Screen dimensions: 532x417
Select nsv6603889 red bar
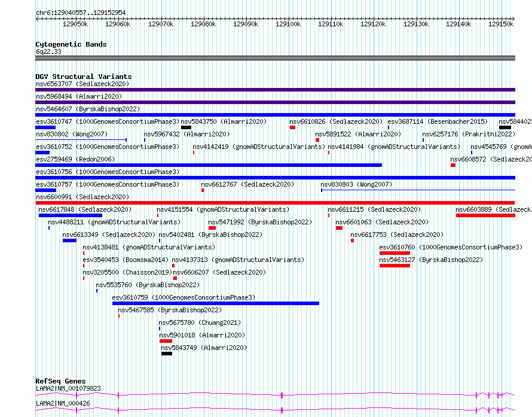coord(485,215)
